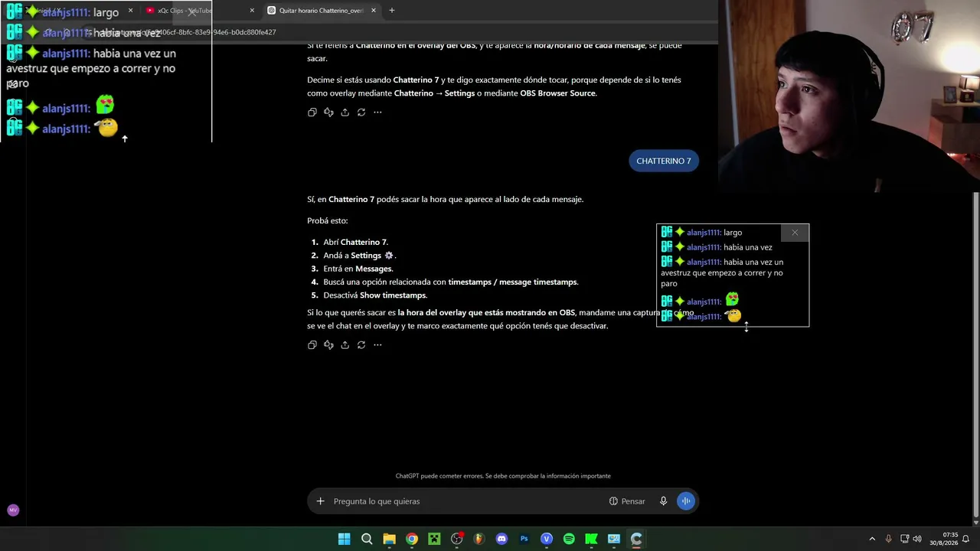Image resolution: width=980 pixels, height=551 pixels.
Task: Share the reply ending with "OBS Browser Source"
Action: (x=345, y=112)
